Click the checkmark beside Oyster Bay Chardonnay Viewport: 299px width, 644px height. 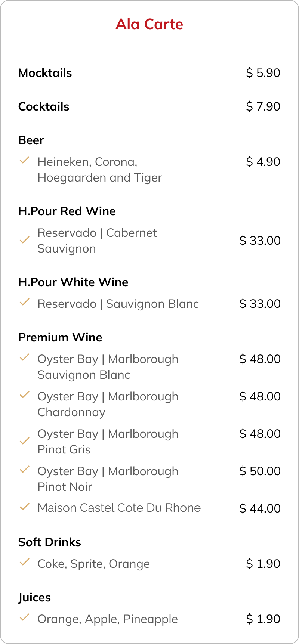click(x=24, y=394)
